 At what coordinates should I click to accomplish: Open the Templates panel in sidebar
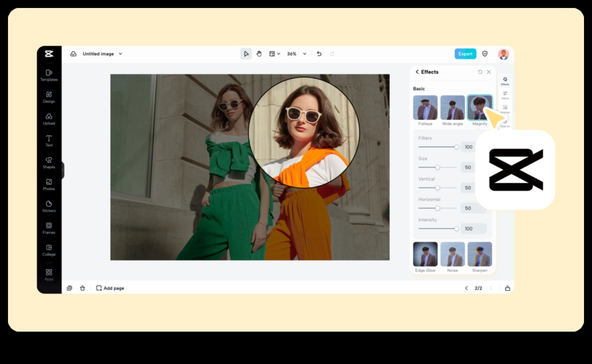coord(49,75)
